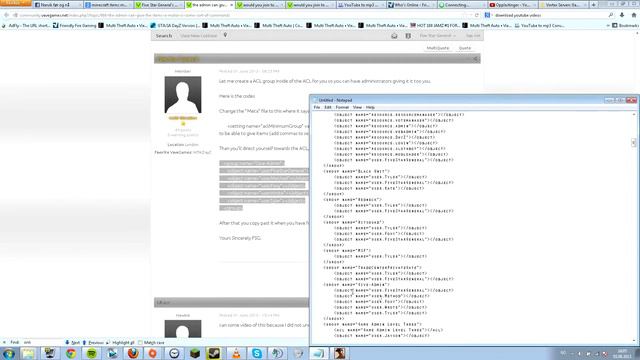Open the STA/SA DayZ Version bookmark
640x360 pixels.
click(x=175, y=25)
